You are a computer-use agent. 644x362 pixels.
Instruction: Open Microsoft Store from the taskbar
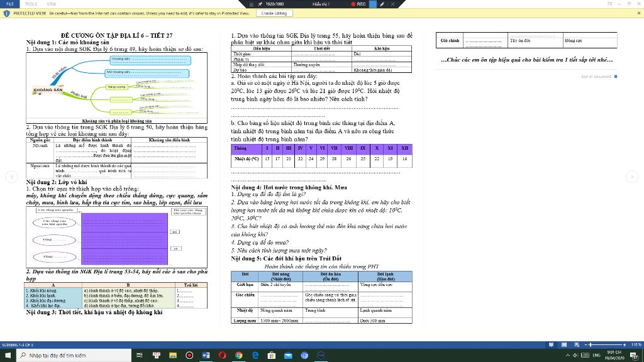pos(272,355)
